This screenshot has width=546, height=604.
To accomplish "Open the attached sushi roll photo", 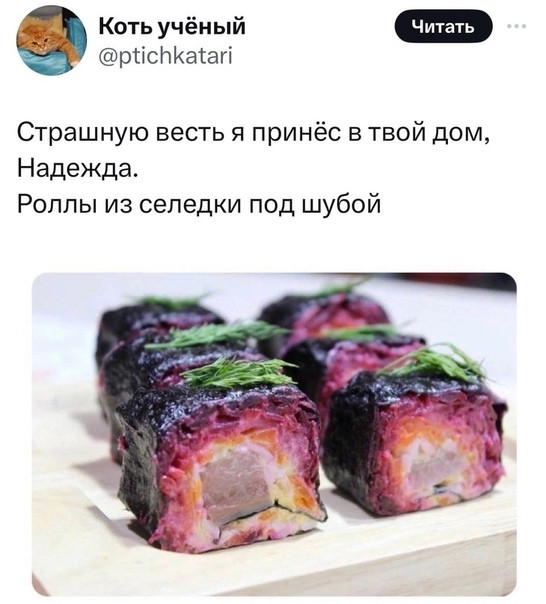I will pyautogui.click(x=274, y=434).
